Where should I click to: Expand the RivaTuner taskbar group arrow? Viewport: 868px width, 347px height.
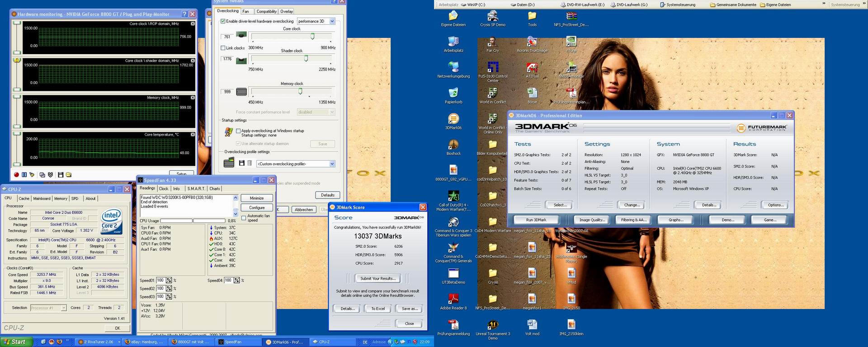119,342
